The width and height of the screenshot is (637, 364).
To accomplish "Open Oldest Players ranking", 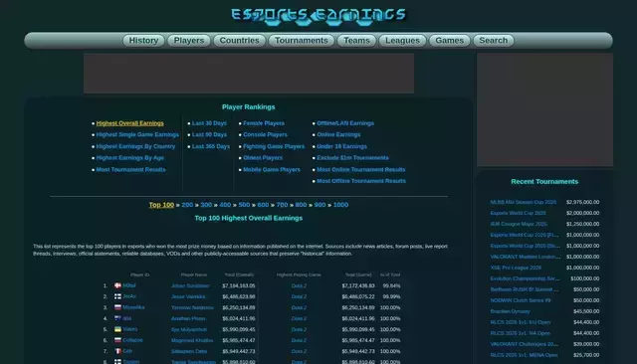I will point(263,158).
